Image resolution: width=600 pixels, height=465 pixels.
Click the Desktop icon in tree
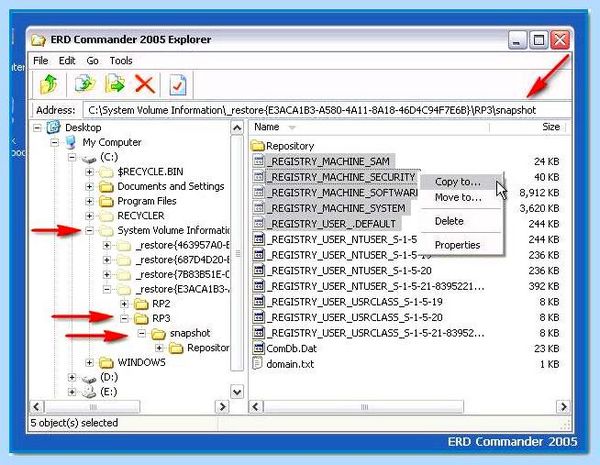coord(53,127)
